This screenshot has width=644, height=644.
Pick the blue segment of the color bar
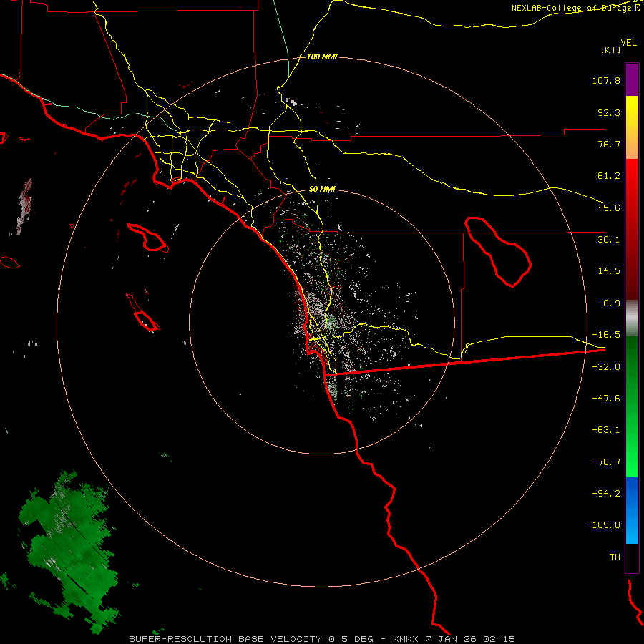point(632,510)
